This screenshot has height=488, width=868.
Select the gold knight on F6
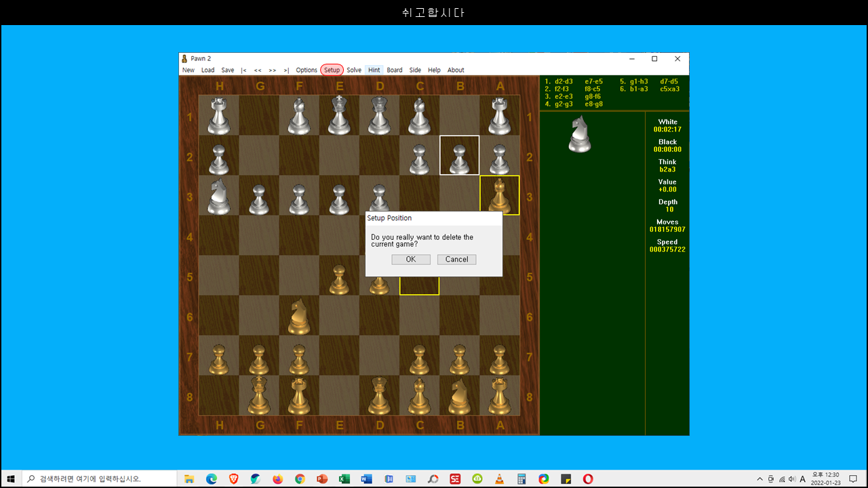298,317
